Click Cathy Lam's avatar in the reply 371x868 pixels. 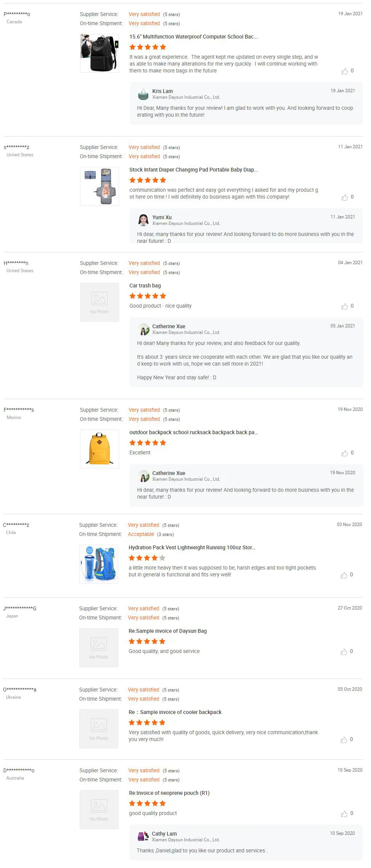point(143,836)
